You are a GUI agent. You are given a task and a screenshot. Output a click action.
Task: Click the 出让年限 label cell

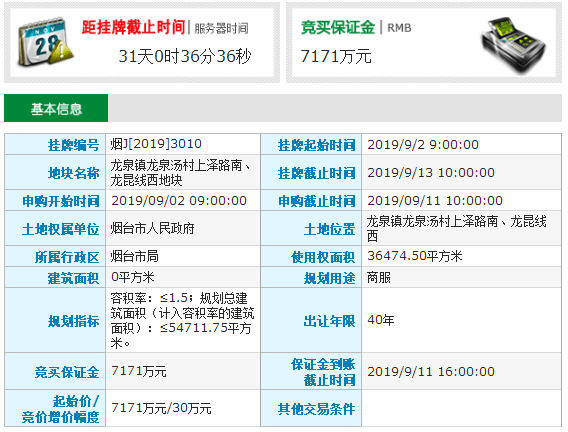pyautogui.click(x=311, y=320)
